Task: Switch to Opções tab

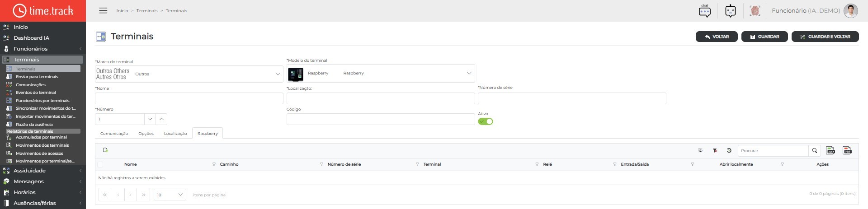Action: click(146, 134)
